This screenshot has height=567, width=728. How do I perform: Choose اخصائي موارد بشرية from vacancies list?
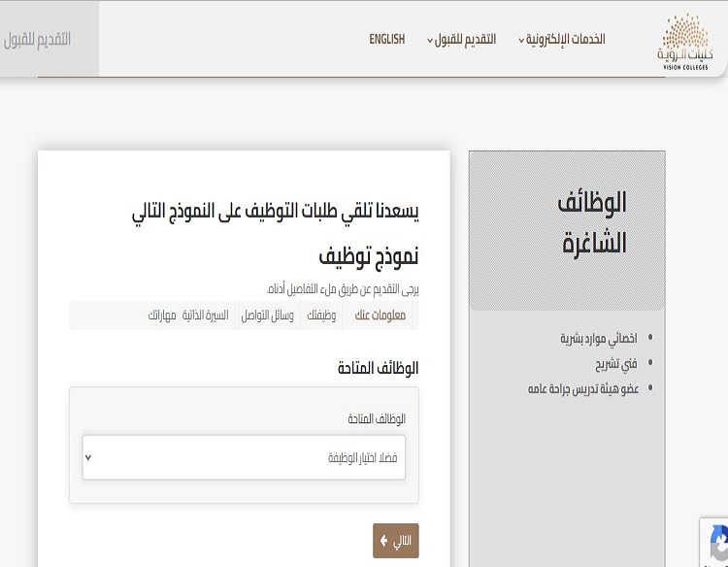598,339
